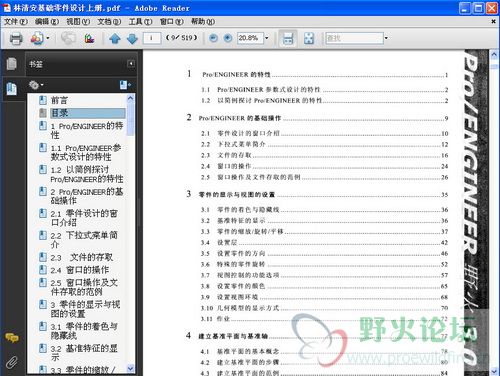Click the page number input field
This screenshot has width=500, height=376.
point(152,38)
